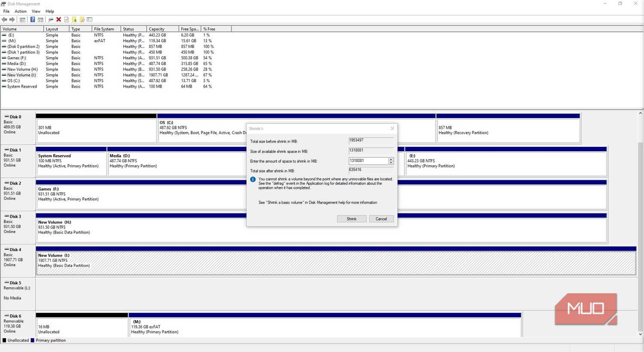This screenshot has width=644, height=352.
Task: Click the yellow folder with green arrow icon
Action: tap(74, 19)
